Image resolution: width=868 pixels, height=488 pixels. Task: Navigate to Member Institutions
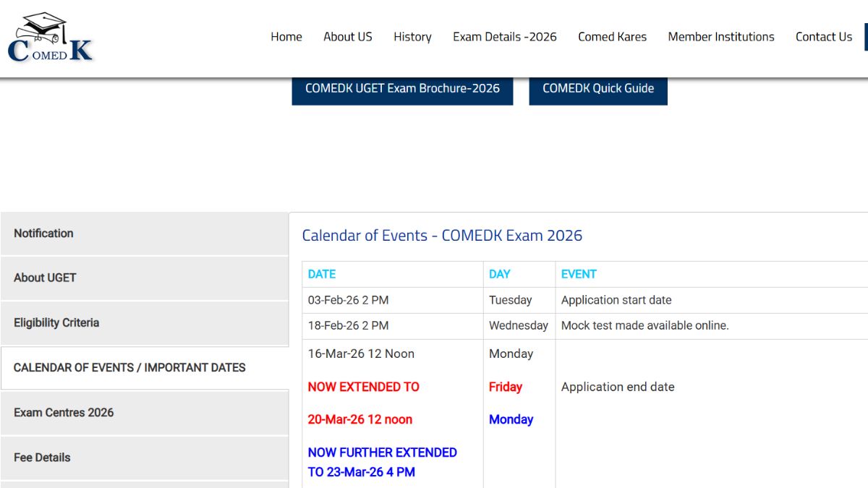(x=720, y=37)
